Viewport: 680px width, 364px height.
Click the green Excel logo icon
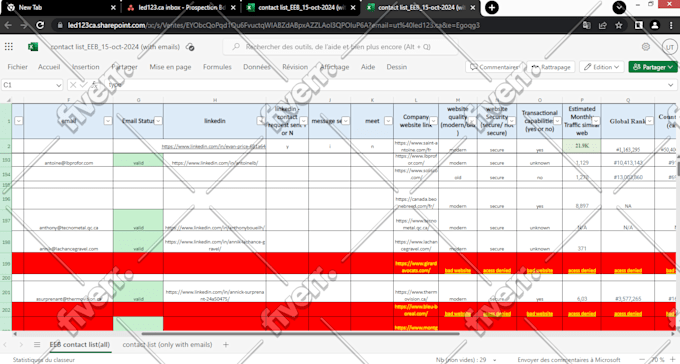coord(33,46)
